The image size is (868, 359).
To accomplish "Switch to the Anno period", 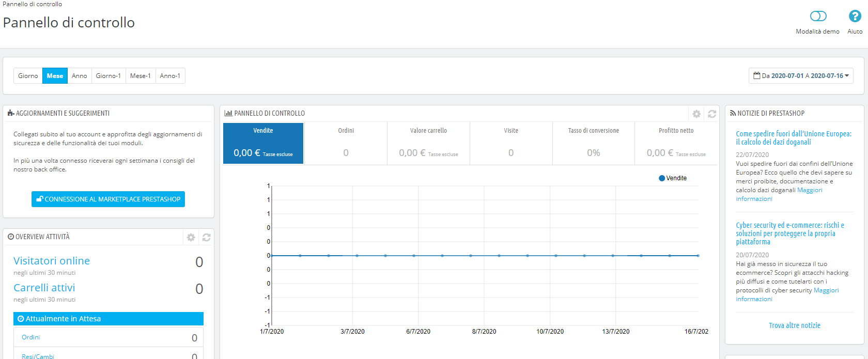I will tap(80, 75).
